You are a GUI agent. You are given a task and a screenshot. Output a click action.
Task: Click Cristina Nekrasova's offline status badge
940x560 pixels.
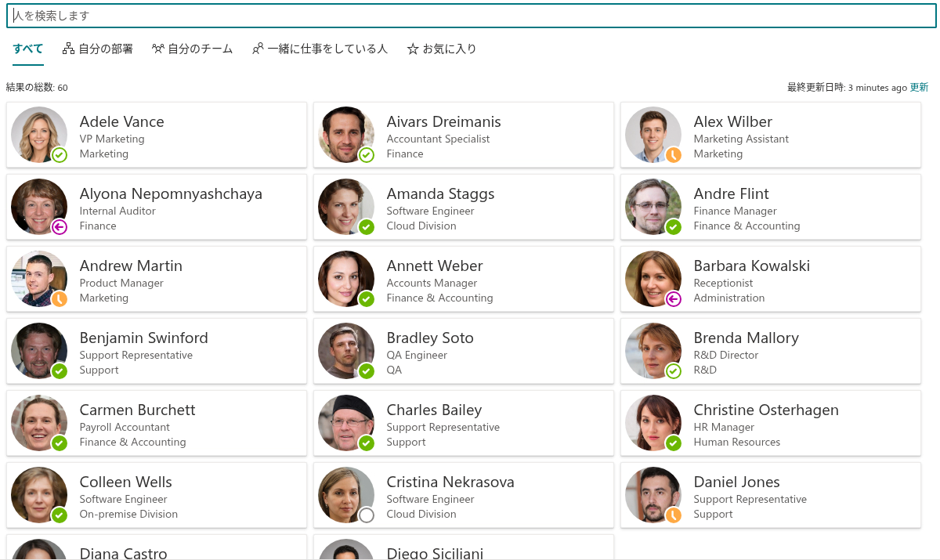[x=367, y=515]
